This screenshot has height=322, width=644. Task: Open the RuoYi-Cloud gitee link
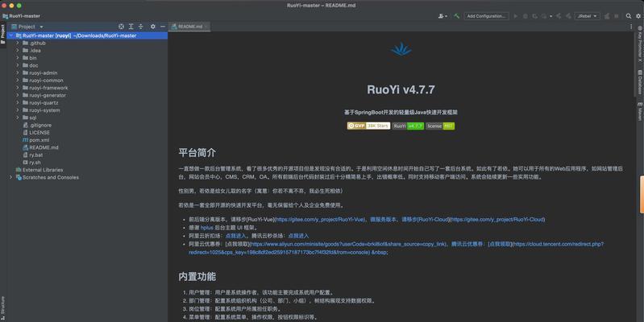[x=497, y=220]
